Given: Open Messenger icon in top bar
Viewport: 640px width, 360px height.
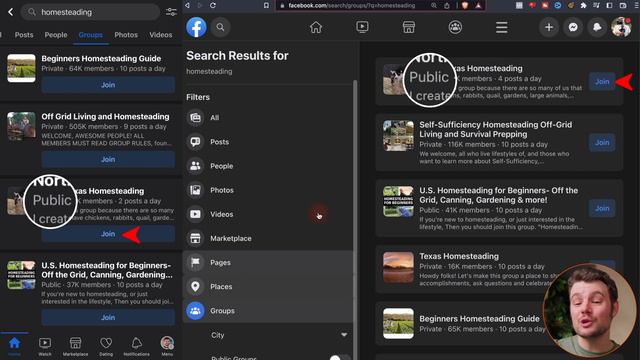Looking at the screenshot, I should click(573, 27).
